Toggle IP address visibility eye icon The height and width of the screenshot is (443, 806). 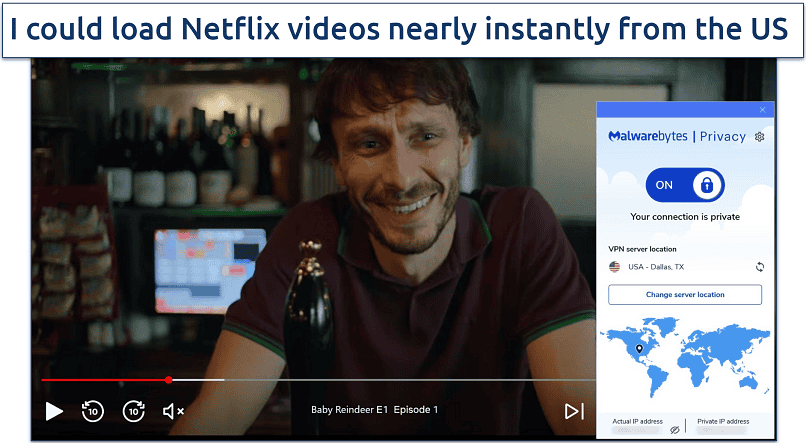coord(675,430)
